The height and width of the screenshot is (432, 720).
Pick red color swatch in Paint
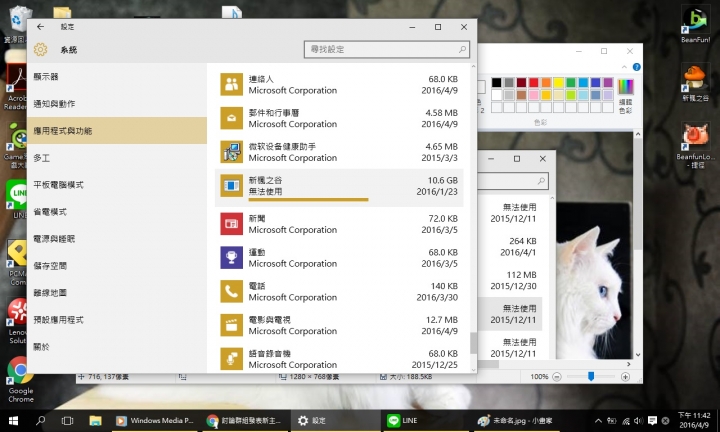point(534,83)
